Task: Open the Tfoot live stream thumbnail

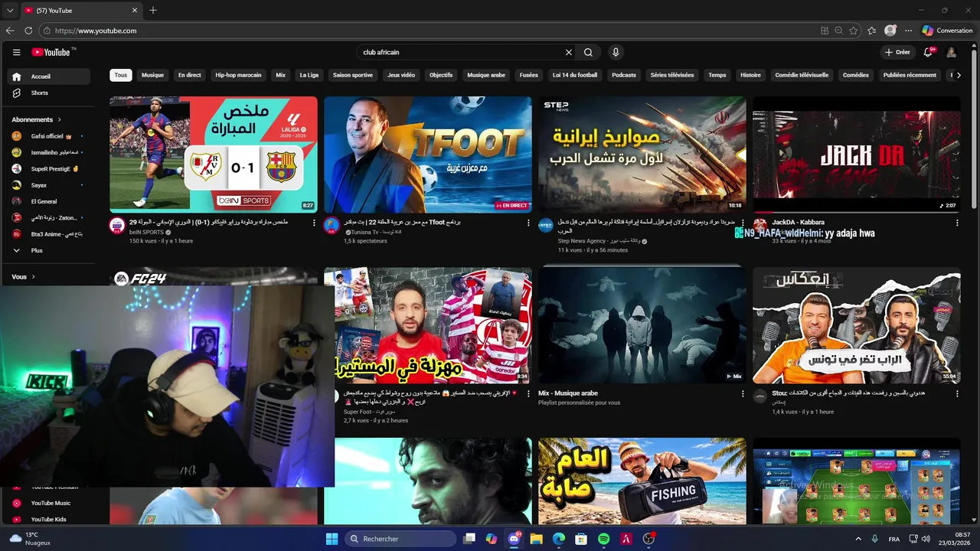Action: 428,155
